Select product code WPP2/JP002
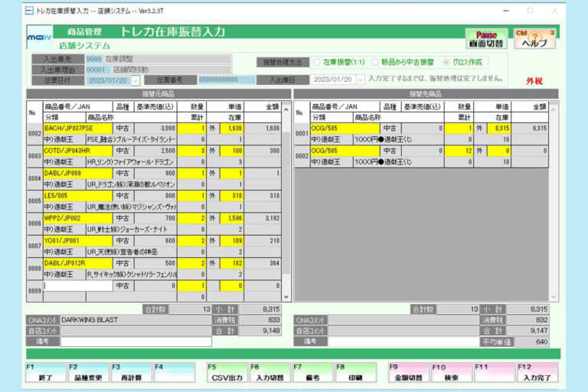Viewport: 588px width, 392px height. click(x=77, y=218)
